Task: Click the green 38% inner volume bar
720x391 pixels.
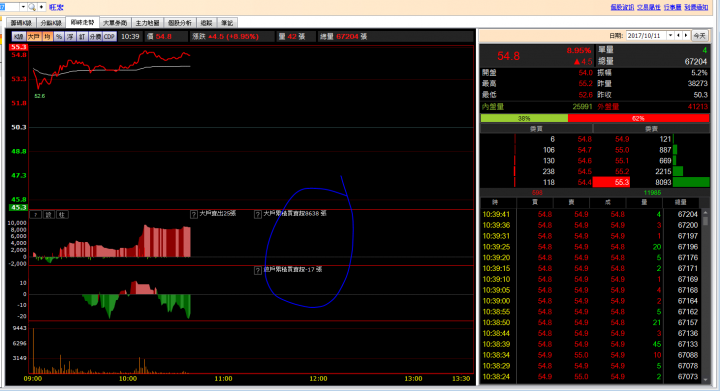Action: (524, 118)
